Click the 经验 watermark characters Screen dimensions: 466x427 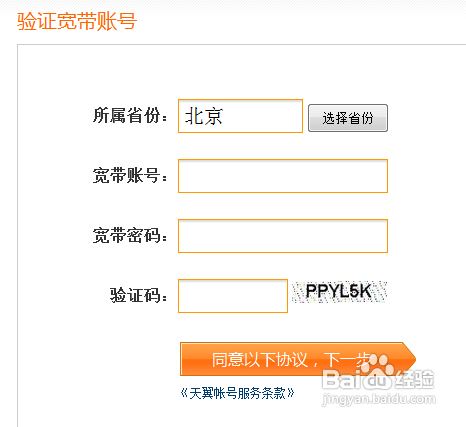click(415, 379)
